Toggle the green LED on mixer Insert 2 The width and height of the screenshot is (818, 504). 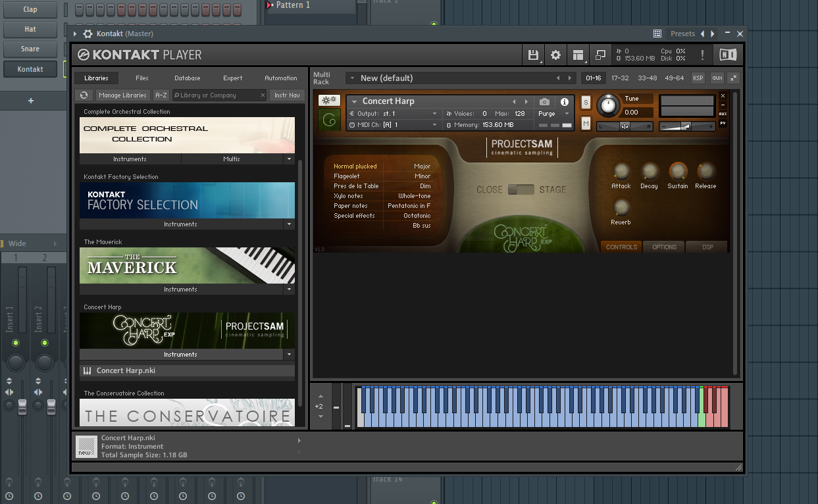click(45, 343)
